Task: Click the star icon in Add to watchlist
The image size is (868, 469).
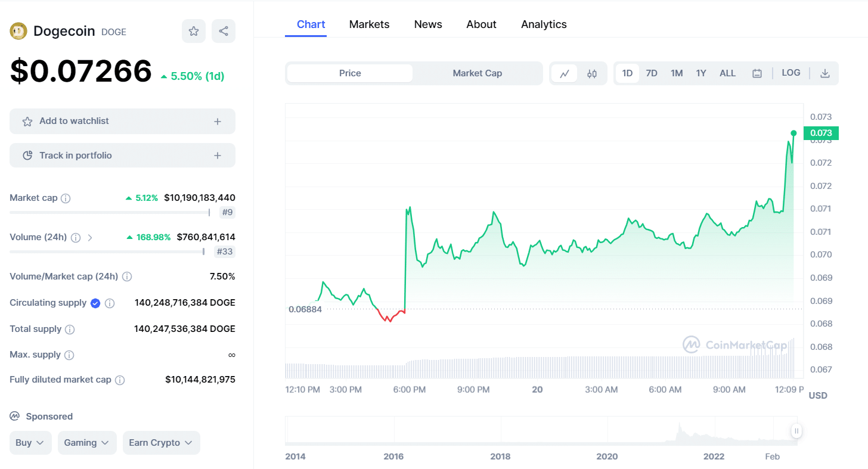Action: tap(27, 121)
